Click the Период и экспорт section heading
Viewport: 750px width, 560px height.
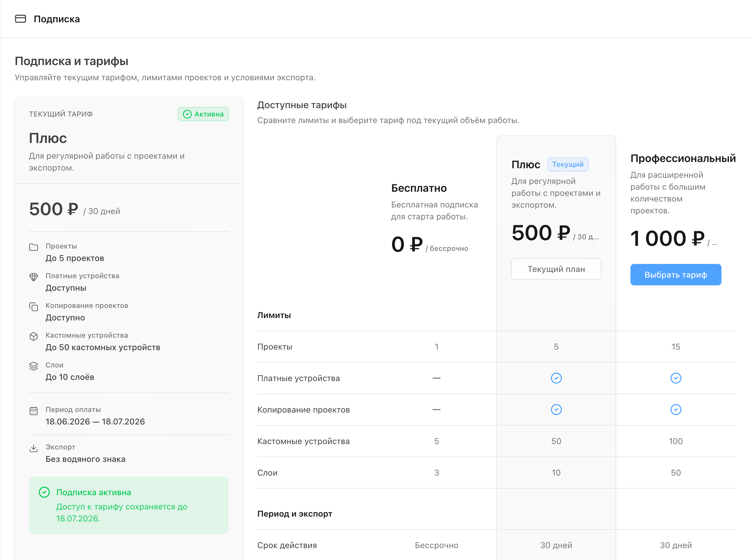point(295,514)
